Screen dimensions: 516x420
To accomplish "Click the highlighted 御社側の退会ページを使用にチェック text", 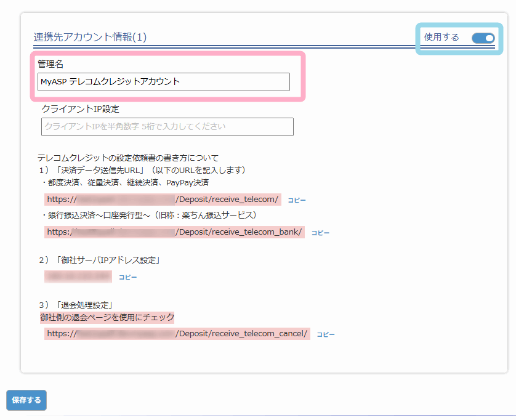I will point(107,318).
